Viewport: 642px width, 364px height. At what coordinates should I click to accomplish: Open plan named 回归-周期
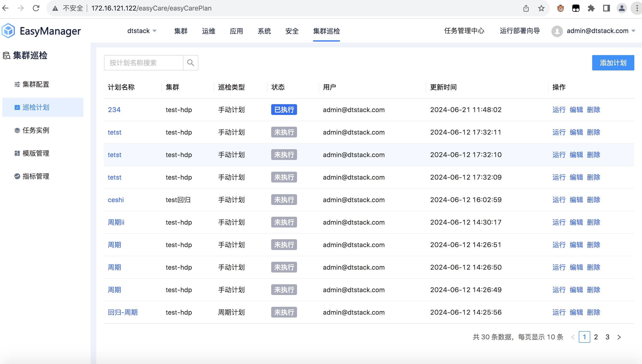[123, 312]
